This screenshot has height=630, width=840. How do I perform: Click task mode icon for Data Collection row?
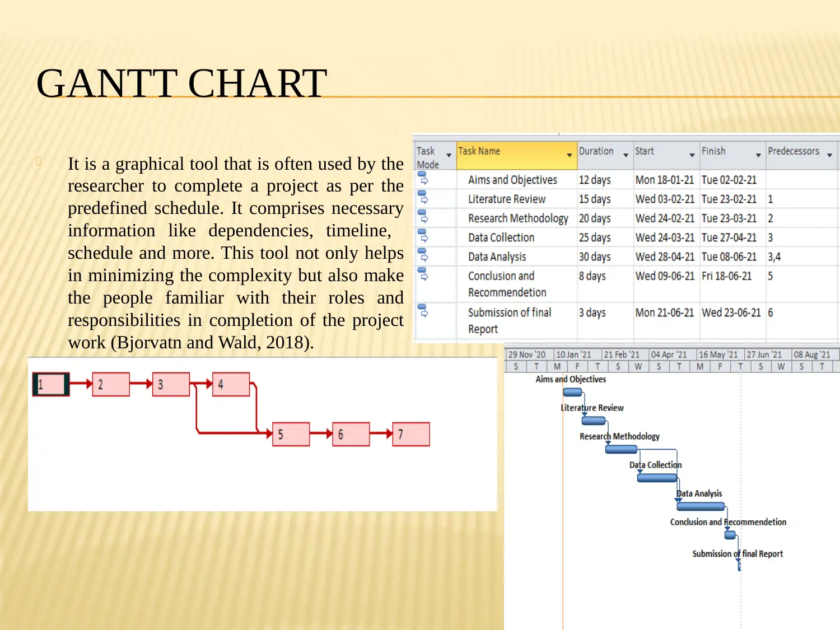tap(423, 236)
